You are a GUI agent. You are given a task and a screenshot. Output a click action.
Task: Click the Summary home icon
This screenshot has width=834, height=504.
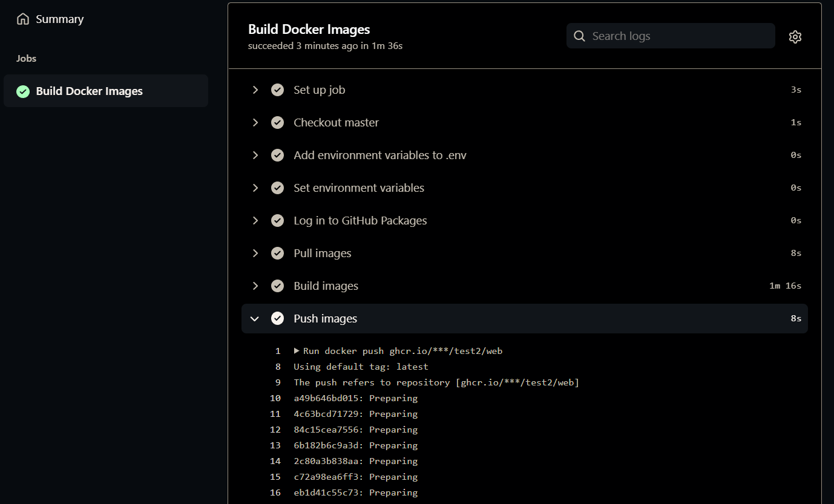(x=23, y=19)
